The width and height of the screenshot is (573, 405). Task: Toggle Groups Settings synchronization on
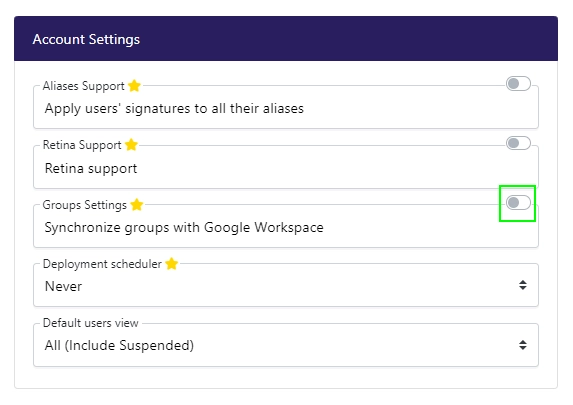518,202
